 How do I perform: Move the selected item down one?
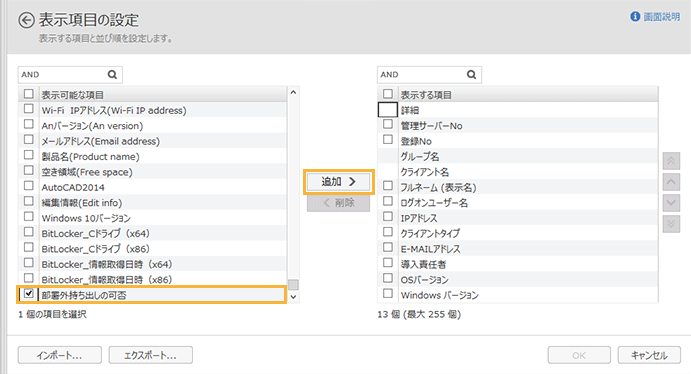click(x=671, y=203)
